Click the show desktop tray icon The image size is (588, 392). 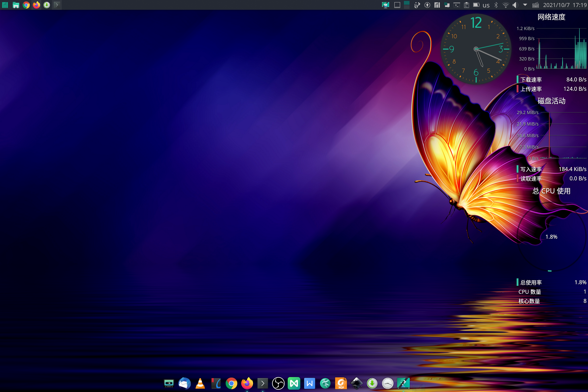point(397,5)
